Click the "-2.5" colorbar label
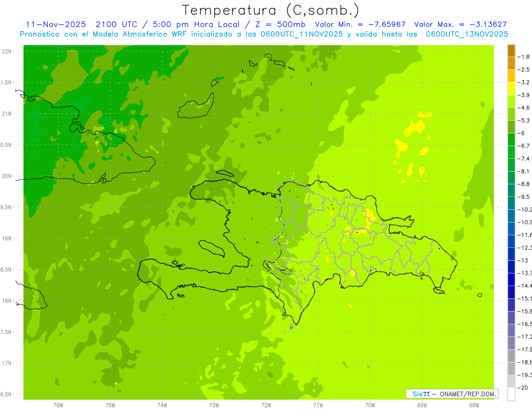This screenshot has height=411, width=532. pyautogui.click(x=524, y=70)
